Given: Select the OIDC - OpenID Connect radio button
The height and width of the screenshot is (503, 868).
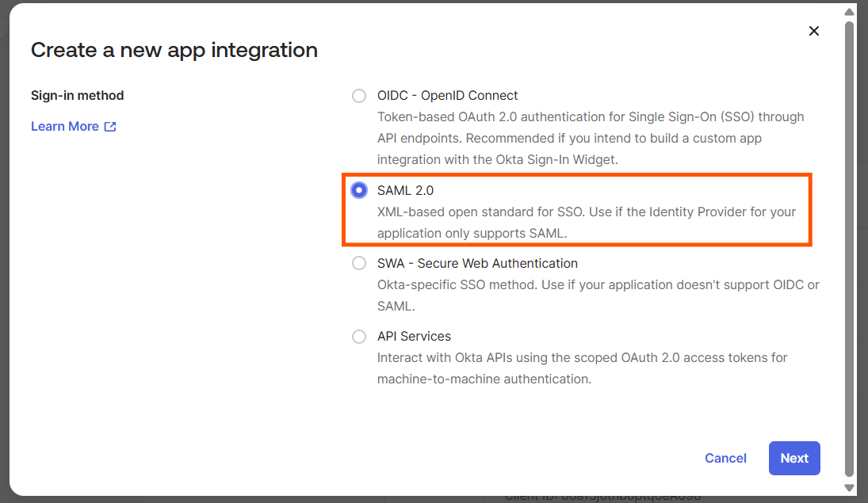Looking at the screenshot, I should tap(359, 96).
